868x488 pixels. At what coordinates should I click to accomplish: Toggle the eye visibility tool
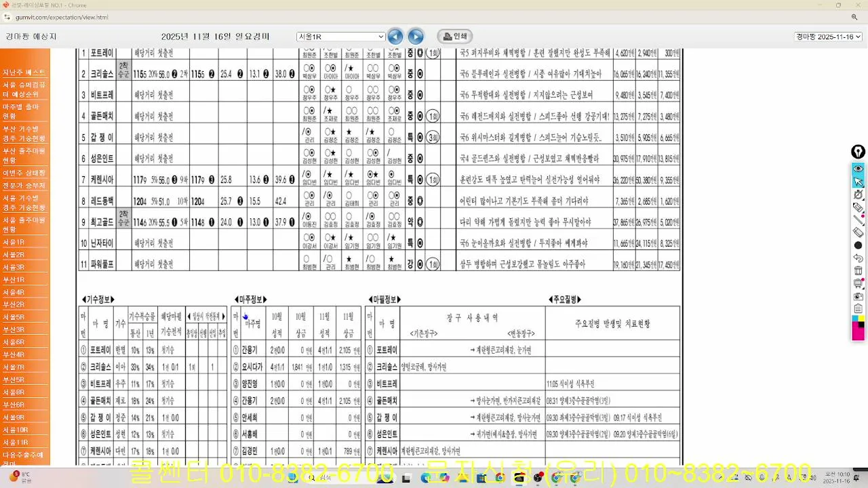click(x=858, y=169)
